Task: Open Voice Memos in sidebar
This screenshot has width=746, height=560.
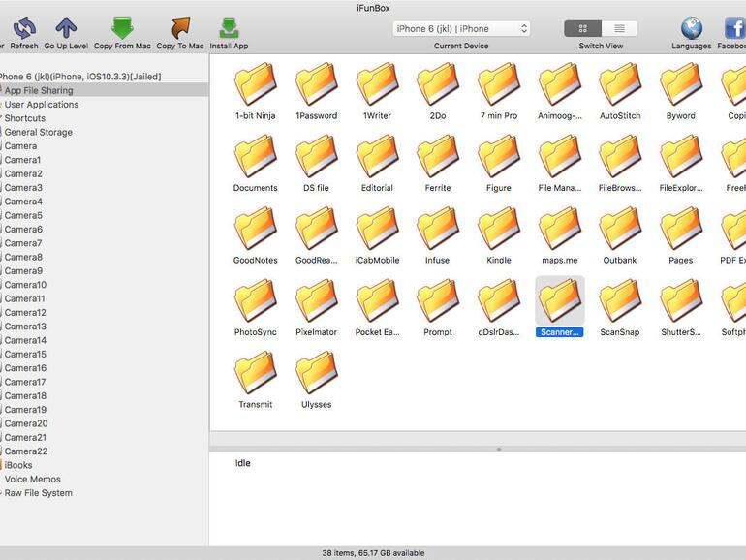Action: [x=33, y=480]
